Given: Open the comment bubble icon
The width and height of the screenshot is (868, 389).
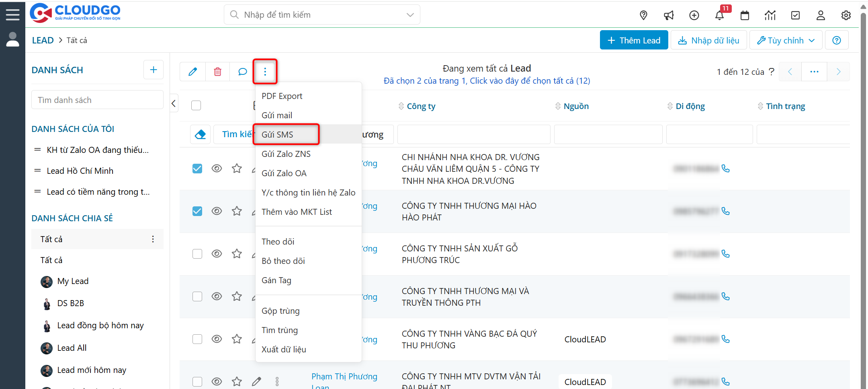Looking at the screenshot, I should coord(242,72).
